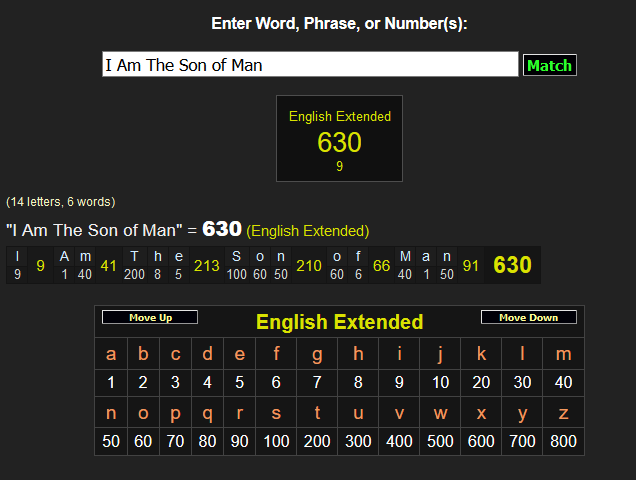Click letter 'a' in cipher chart
The height and width of the screenshot is (480, 636).
[111, 354]
